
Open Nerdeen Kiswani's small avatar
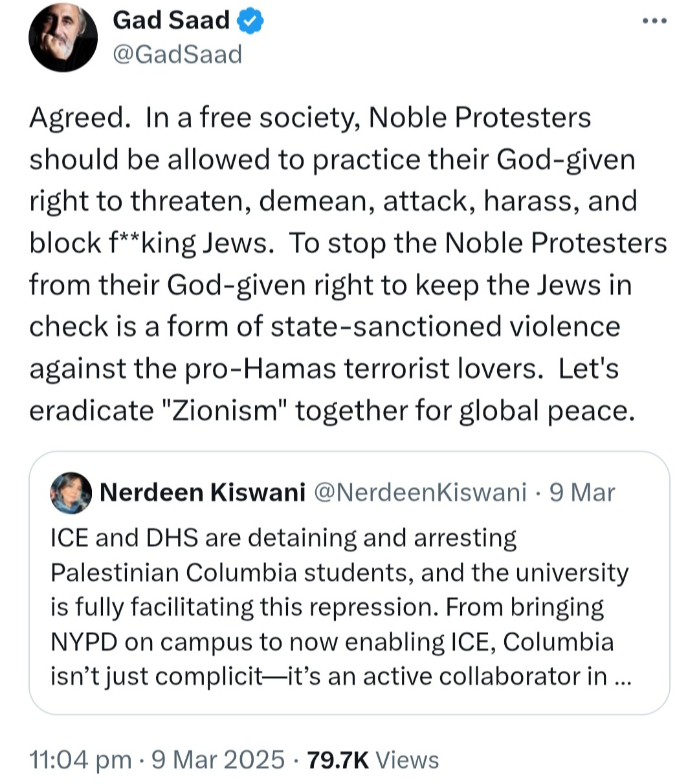(71, 493)
